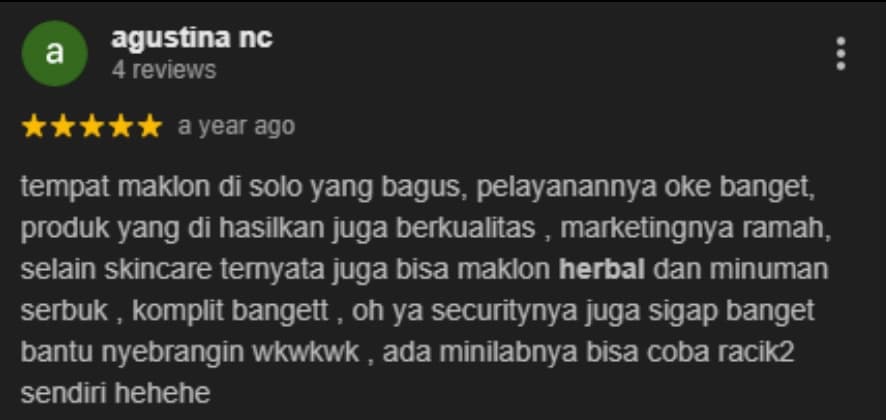This screenshot has height=420, width=886.
Task: Click the third yellow rating star
Action: coord(92,126)
